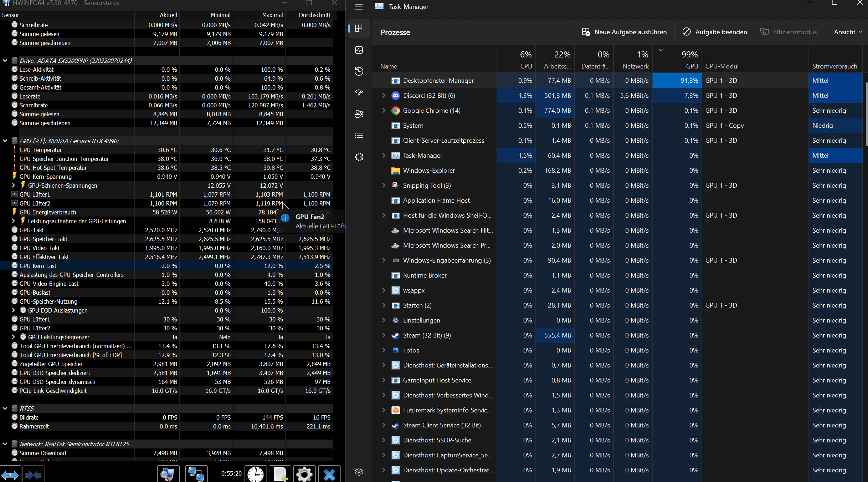Screen dimensions: 868x482
Task: Open network remote monitoring icon in HWiNFO
Action: 196,475
